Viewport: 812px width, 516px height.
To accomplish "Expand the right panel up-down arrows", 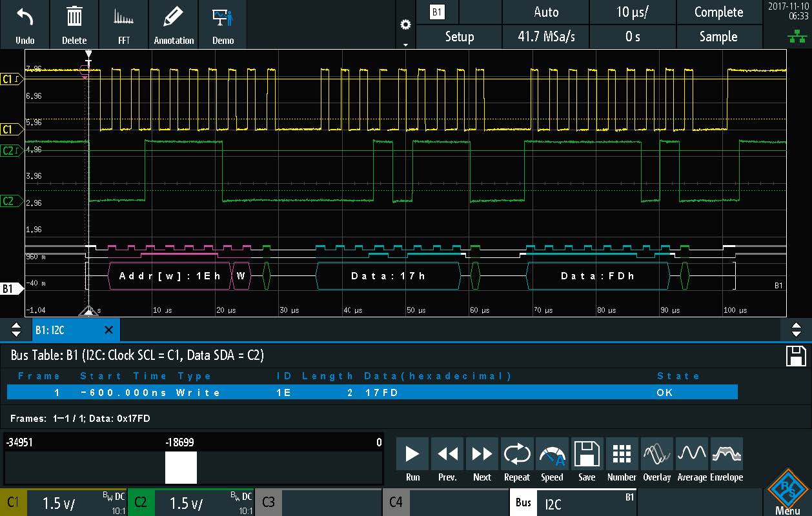I will tap(796, 330).
